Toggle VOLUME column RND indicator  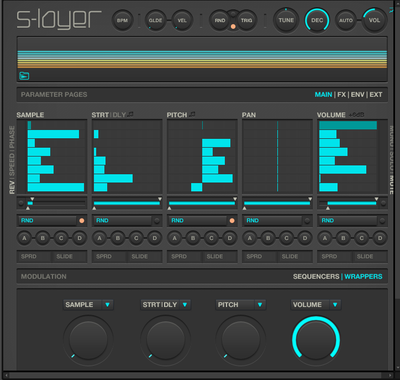(382, 220)
